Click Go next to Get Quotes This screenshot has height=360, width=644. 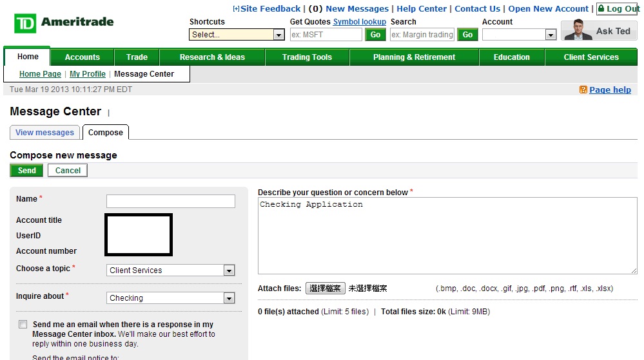pyautogui.click(x=375, y=35)
